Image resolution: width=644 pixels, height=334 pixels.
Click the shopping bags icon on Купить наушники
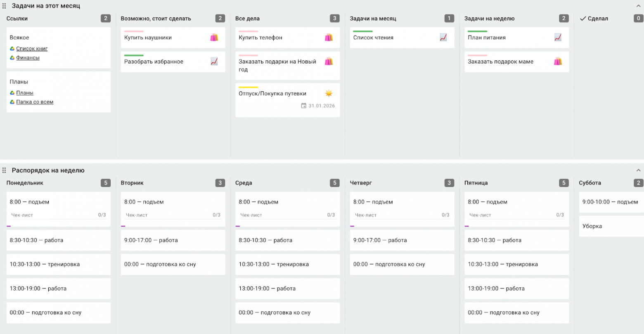click(214, 38)
